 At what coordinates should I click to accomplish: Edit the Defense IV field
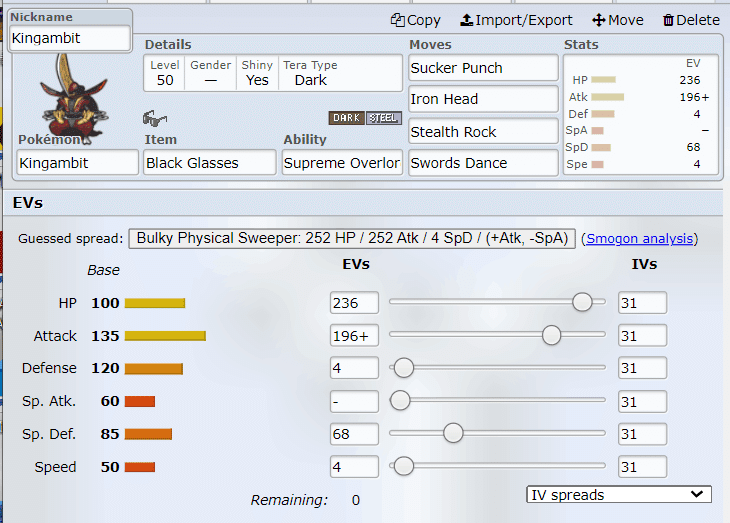(642, 368)
